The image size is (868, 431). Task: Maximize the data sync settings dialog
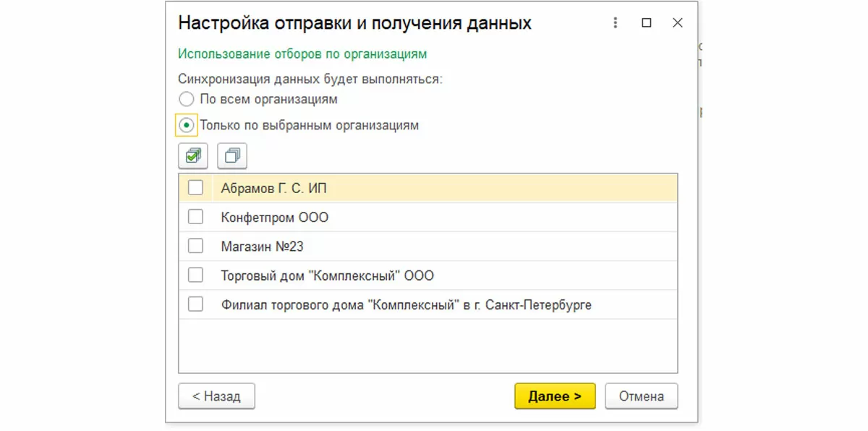pos(647,23)
